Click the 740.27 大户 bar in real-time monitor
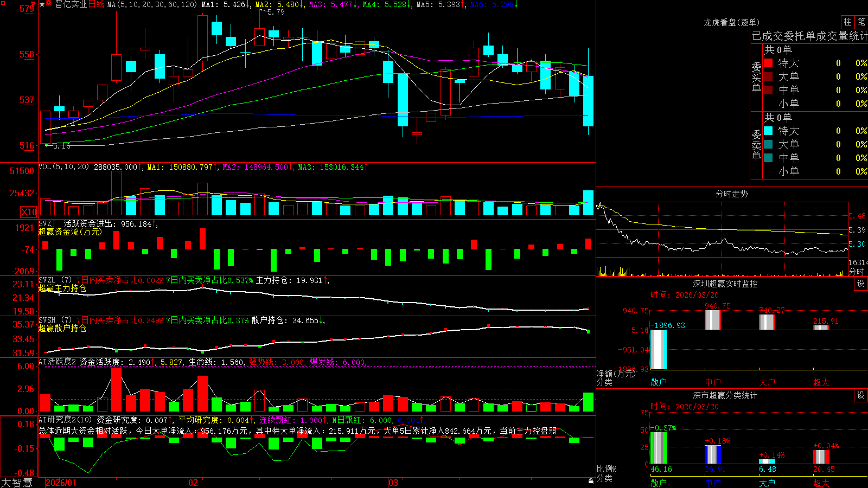868x488 pixels. click(767, 322)
